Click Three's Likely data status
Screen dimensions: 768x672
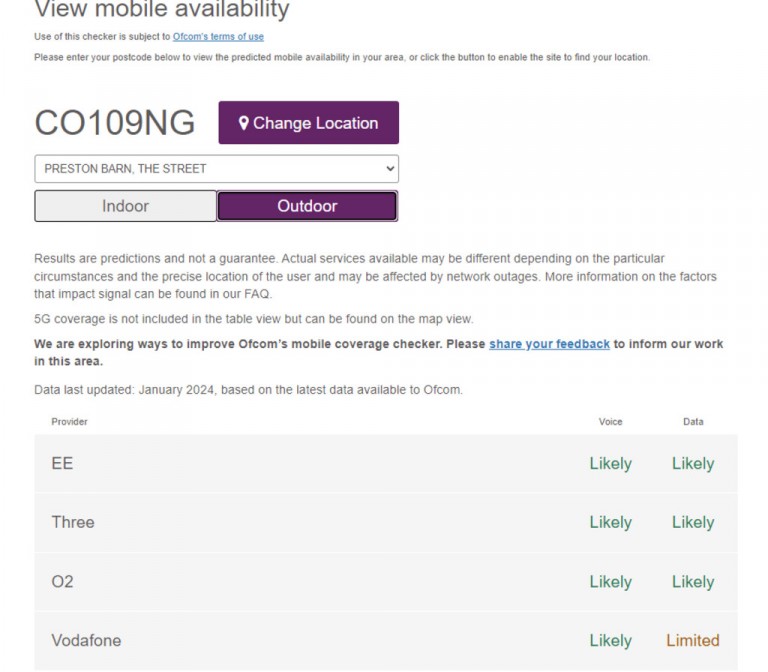click(x=693, y=522)
